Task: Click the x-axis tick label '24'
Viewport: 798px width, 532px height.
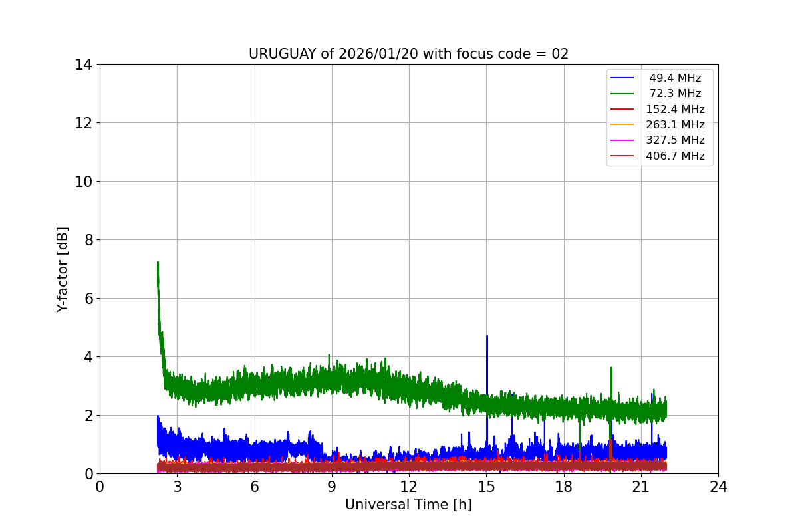Action: click(718, 487)
